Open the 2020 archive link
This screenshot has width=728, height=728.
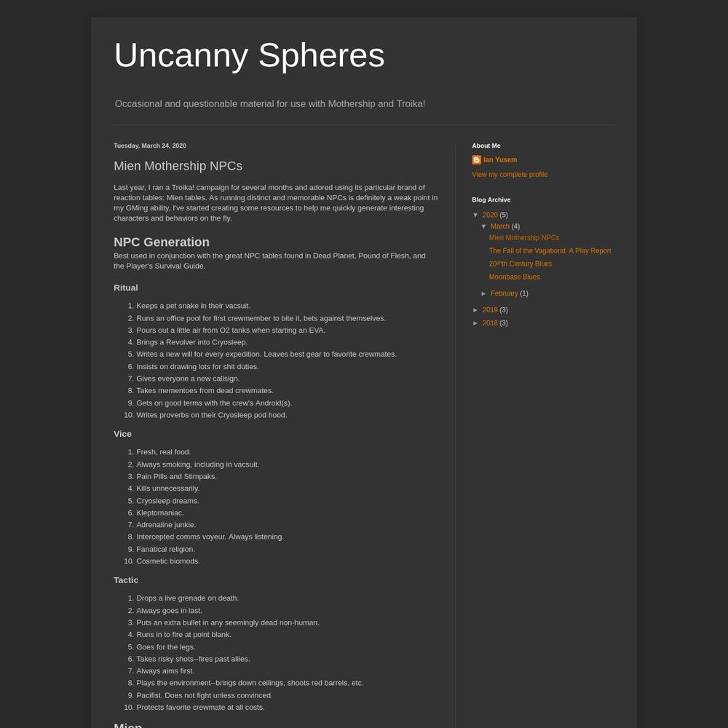click(490, 215)
